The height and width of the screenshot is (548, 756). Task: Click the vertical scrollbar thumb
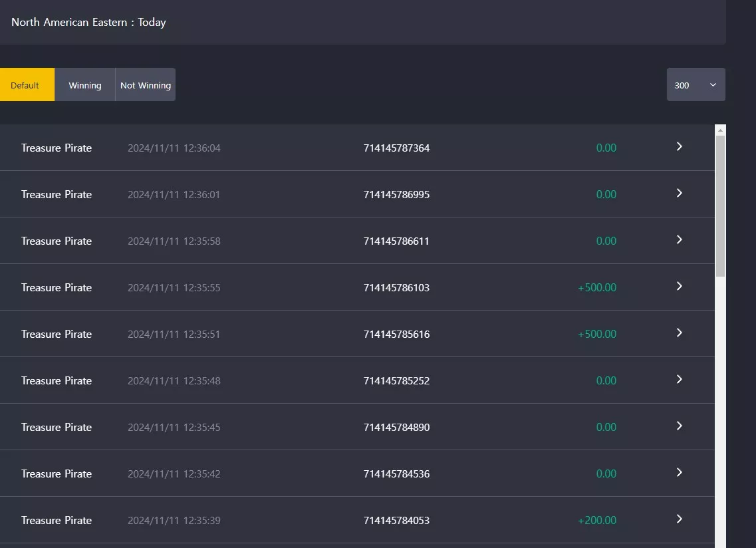720,206
